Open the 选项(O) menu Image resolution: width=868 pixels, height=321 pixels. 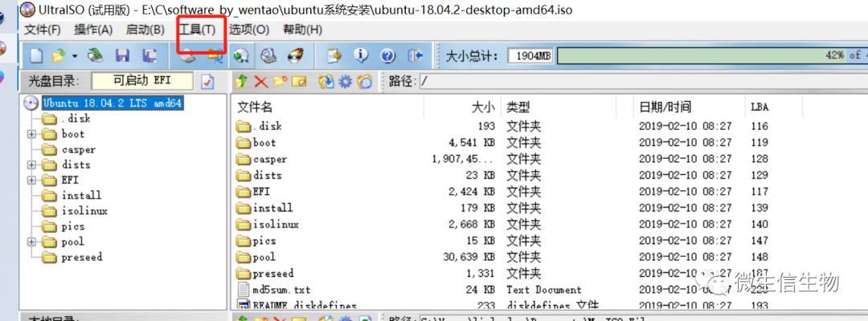pos(249,30)
